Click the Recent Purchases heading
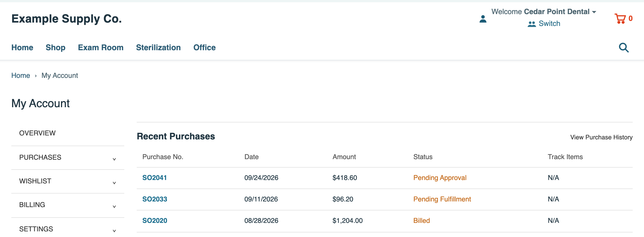 (176, 136)
